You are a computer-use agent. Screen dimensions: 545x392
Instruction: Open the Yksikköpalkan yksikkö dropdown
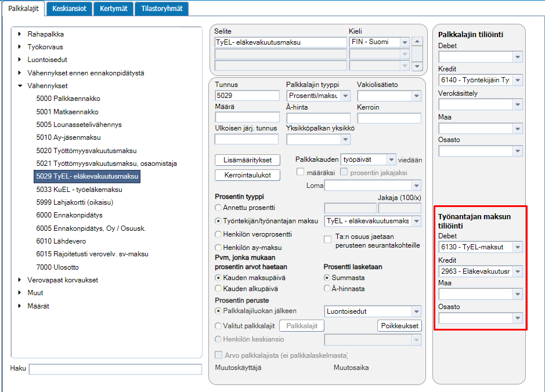point(345,140)
